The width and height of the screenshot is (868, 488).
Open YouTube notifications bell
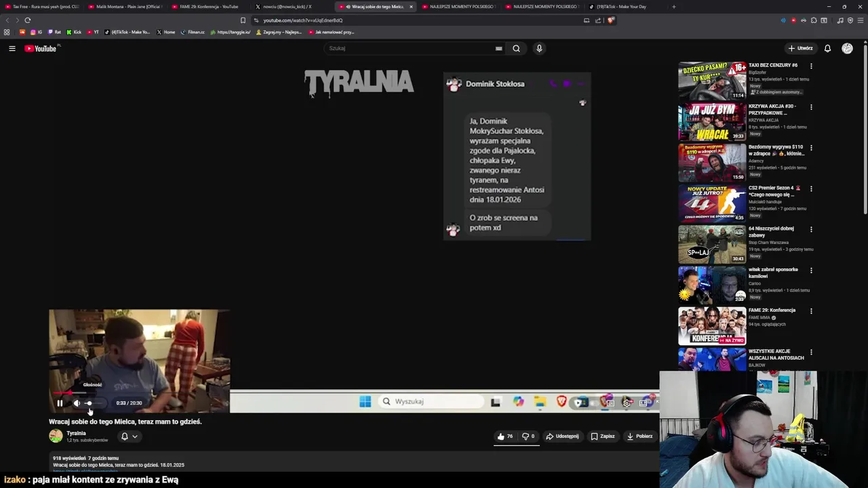click(x=827, y=48)
